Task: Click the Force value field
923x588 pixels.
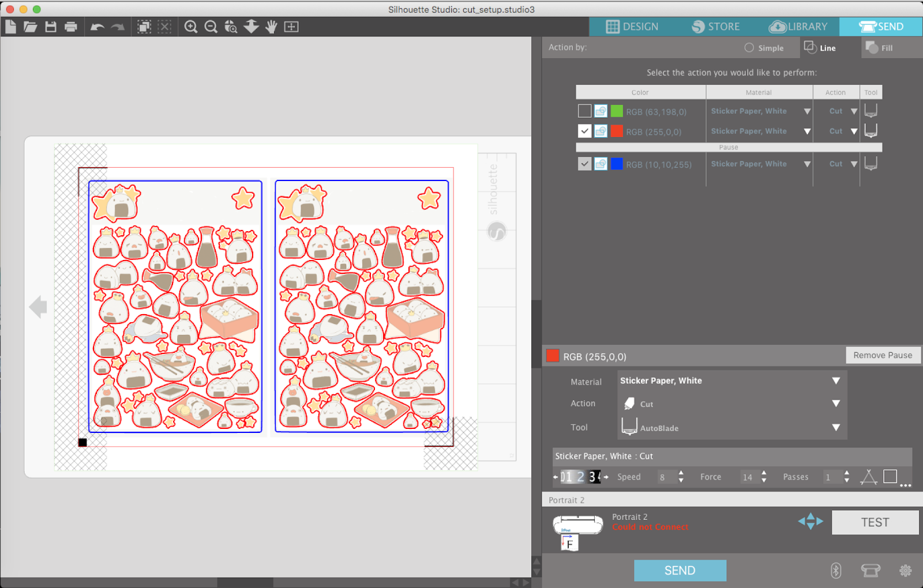Action: tap(749, 477)
